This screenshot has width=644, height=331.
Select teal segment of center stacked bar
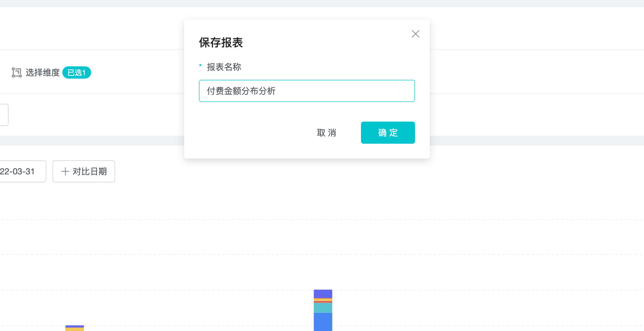323,308
